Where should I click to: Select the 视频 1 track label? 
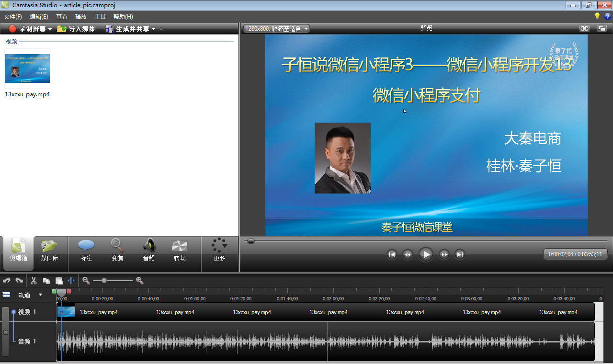point(27,312)
